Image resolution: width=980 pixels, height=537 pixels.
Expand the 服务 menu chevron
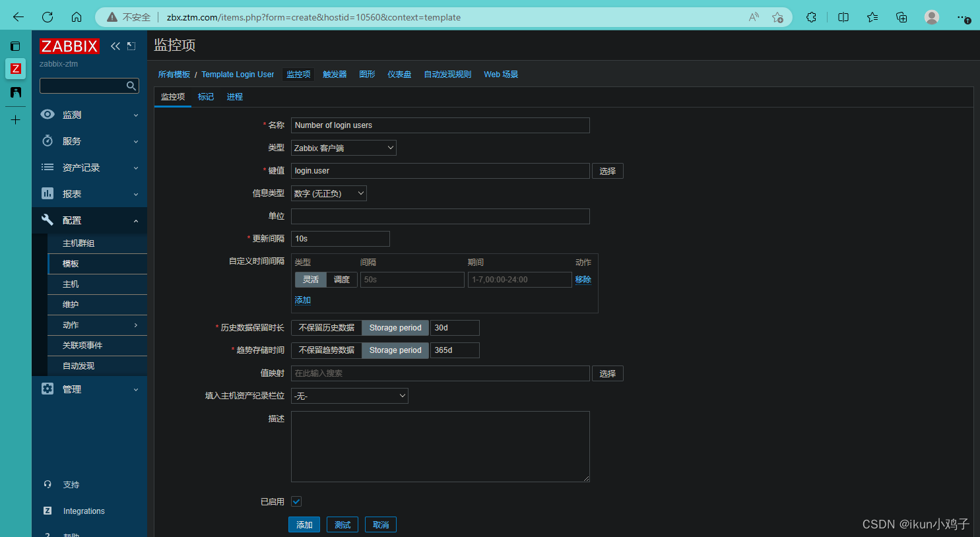click(136, 142)
